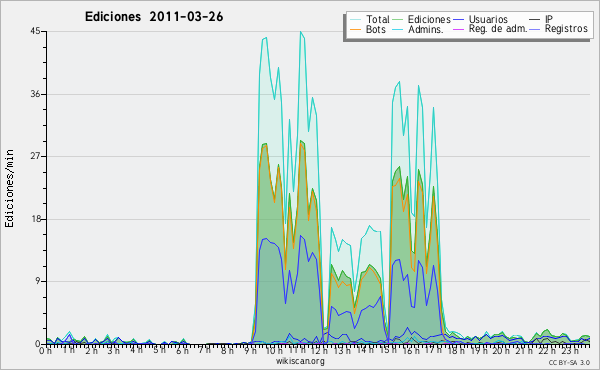
Task: Click the y-axis value '45'
Action: click(35, 31)
